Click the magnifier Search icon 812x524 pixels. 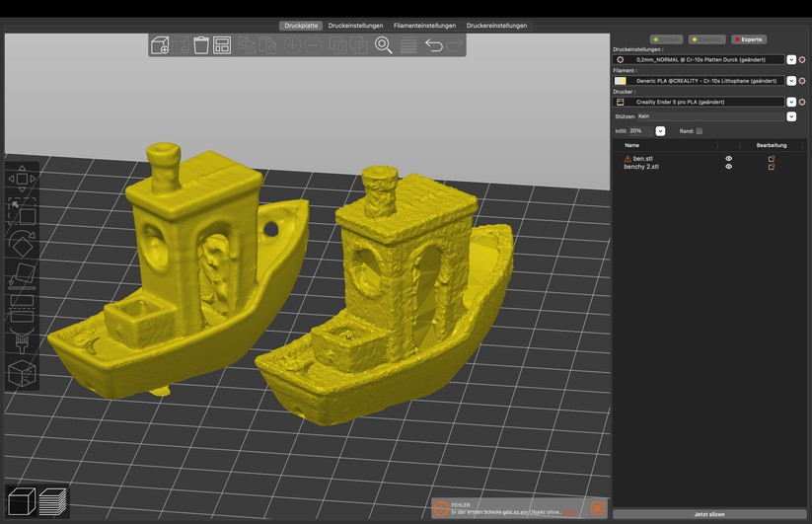pos(384,45)
